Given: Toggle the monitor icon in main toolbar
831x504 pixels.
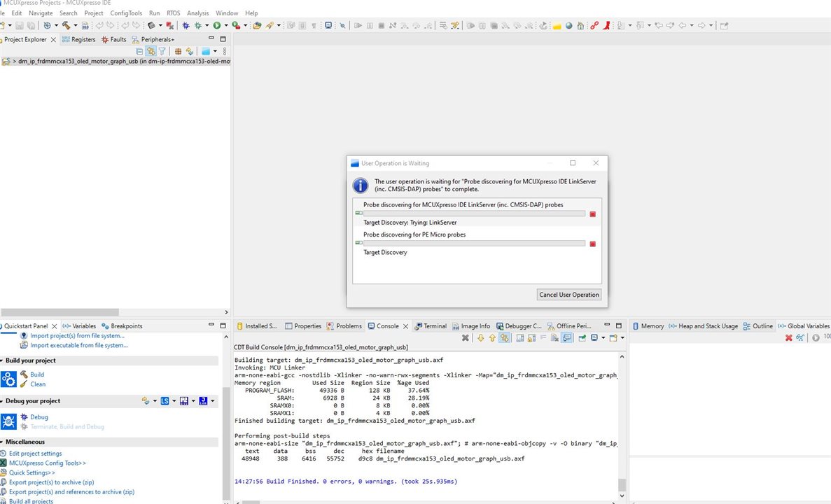Looking at the screenshot, I should [328, 25].
